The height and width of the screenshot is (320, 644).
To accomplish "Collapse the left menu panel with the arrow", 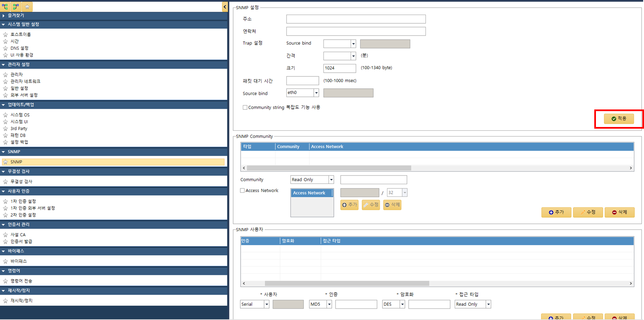I will pos(225,7).
